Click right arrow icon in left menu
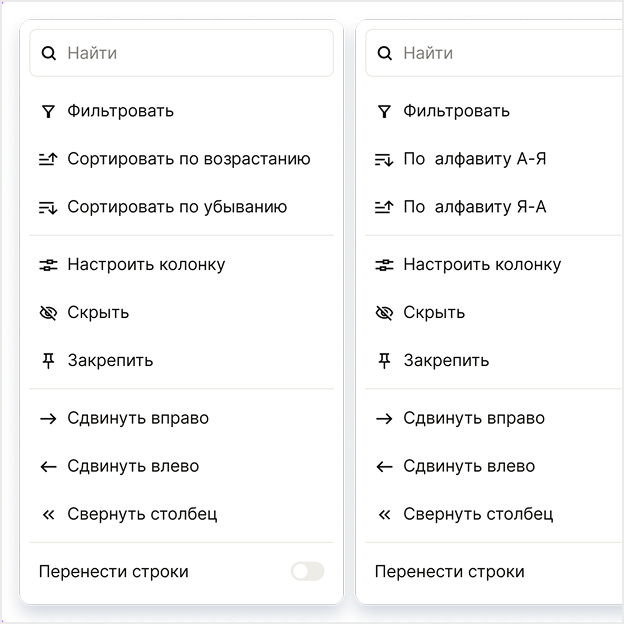The height and width of the screenshot is (624, 624). pyautogui.click(x=48, y=418)
